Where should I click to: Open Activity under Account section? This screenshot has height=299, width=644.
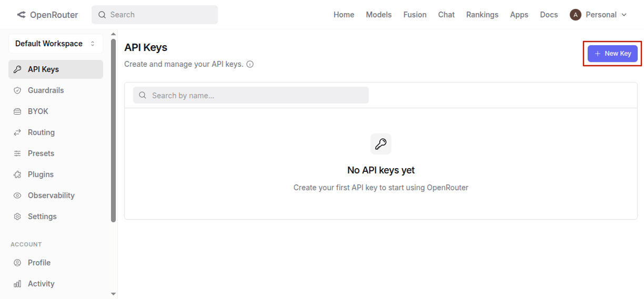click(x=56, y=284)
